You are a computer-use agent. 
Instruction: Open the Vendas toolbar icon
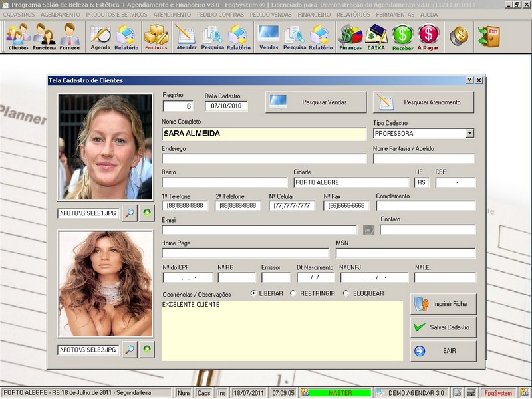pos(269,36)
